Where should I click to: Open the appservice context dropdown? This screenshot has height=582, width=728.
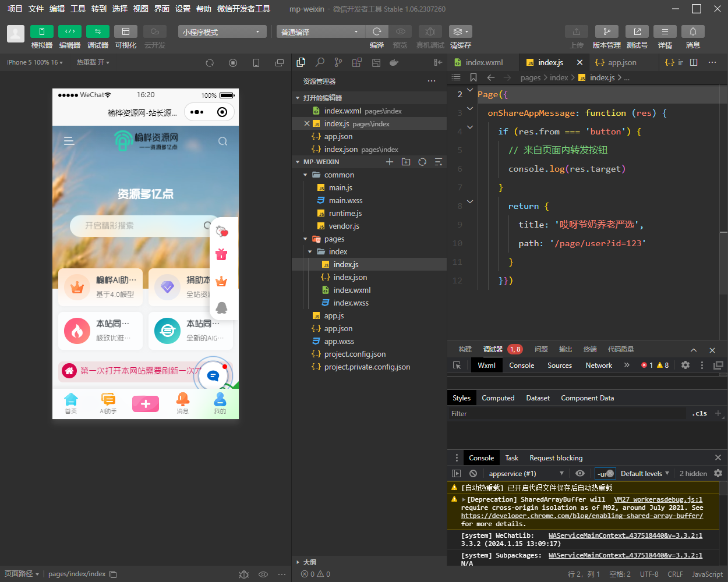(526, 474)
